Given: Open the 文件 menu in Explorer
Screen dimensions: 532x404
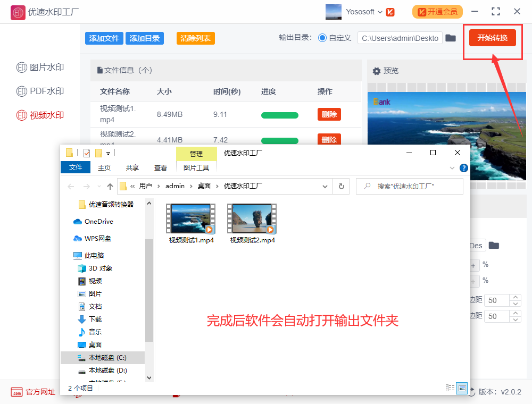Looking at the screenshot, I should 76,167.
